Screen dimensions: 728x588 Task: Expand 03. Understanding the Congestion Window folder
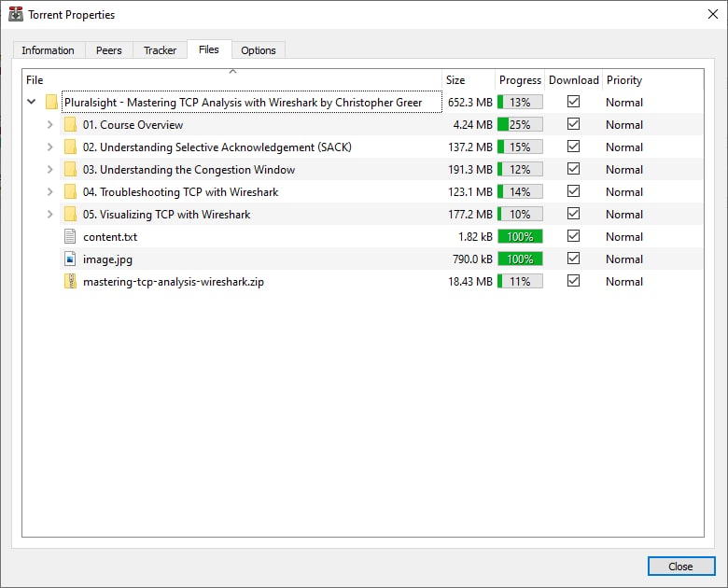[50, 169]
